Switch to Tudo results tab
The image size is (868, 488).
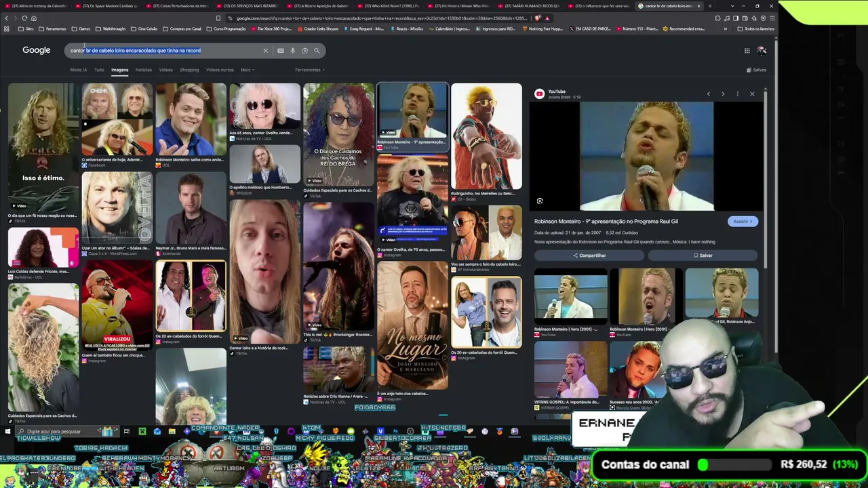click(99, 70)
